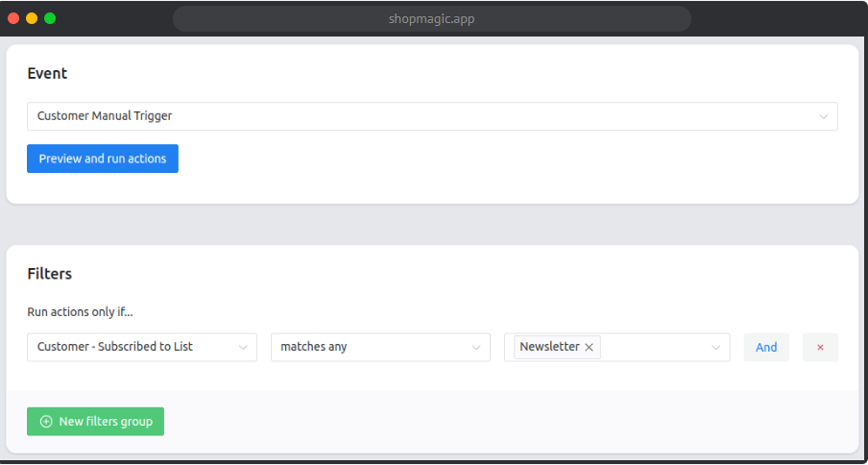Click the red close window button

[13, 18]
